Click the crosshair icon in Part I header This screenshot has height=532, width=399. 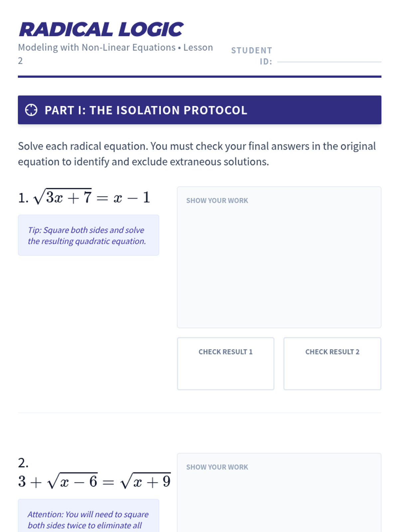pos(31,110)
